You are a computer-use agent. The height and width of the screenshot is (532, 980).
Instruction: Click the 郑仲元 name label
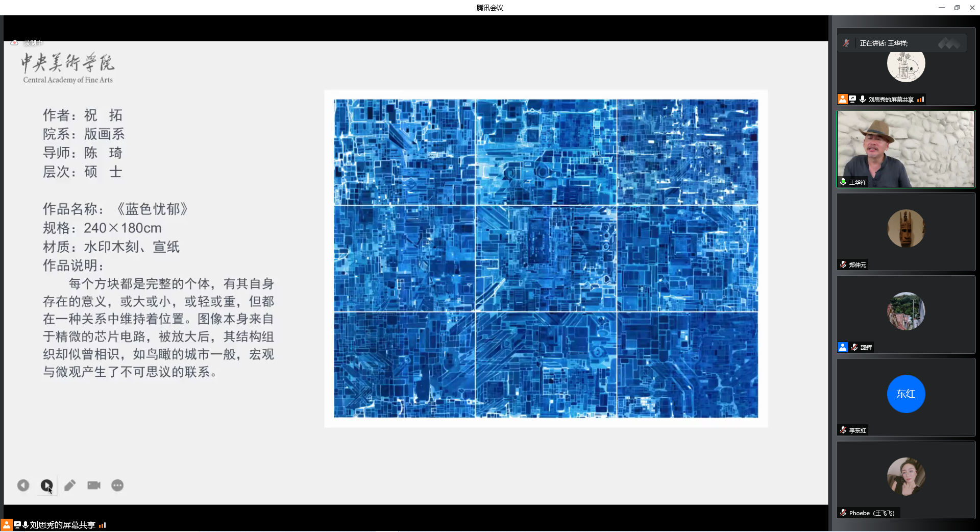(x=857, y=265)
